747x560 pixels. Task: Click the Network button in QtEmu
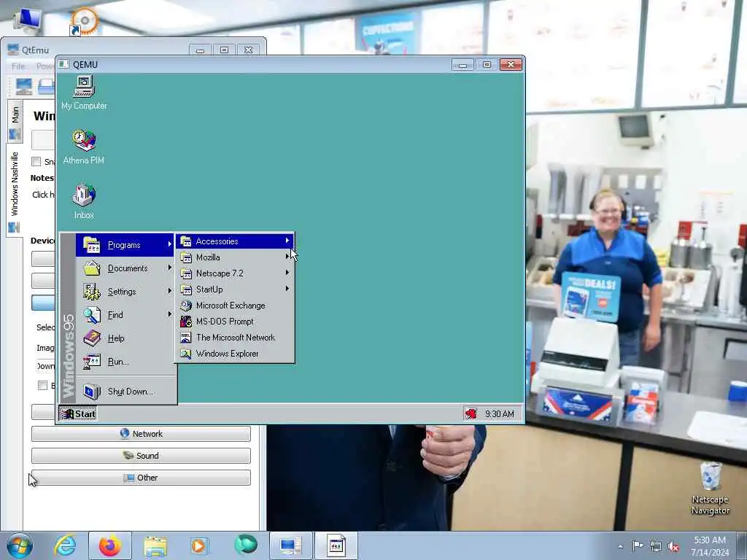click(x=141, y=434)
